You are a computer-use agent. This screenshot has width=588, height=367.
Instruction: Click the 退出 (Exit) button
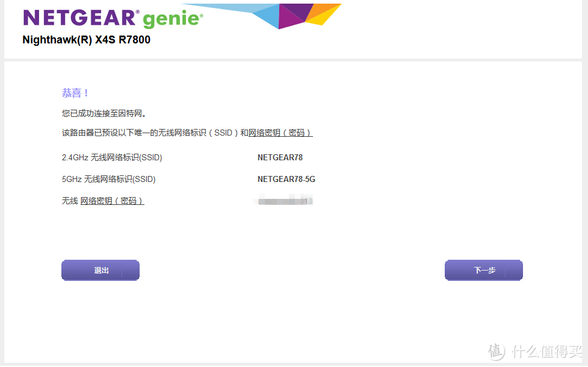pyautogui.click(x=101, y=270)
